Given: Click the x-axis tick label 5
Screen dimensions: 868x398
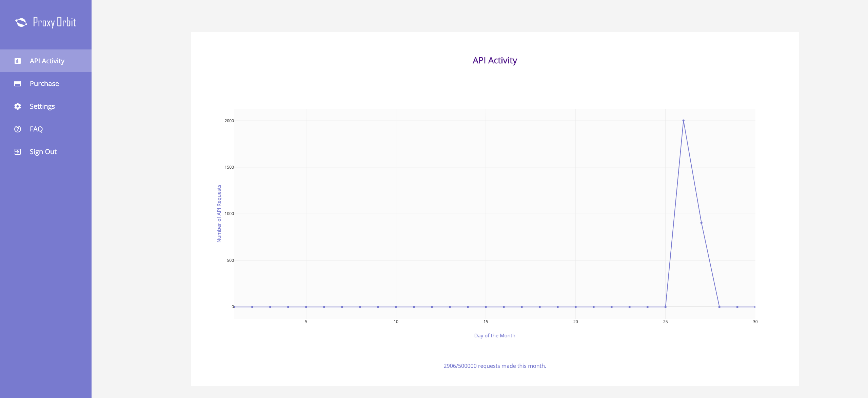Looking at the screenshot, I should [306, 322].
